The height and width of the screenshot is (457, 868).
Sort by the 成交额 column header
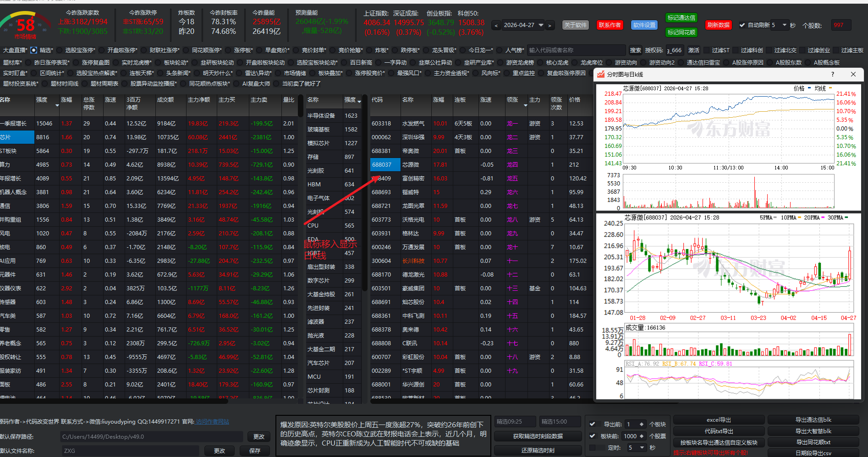(165, 100)
